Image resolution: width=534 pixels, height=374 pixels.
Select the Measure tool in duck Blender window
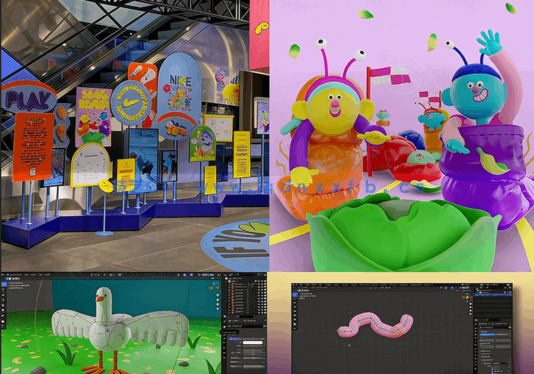(x=3, y=322)
